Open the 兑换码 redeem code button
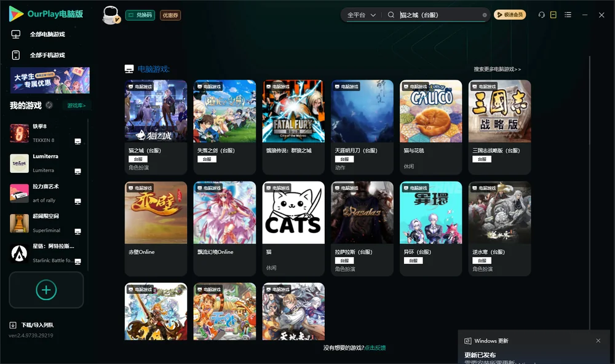 140,15
